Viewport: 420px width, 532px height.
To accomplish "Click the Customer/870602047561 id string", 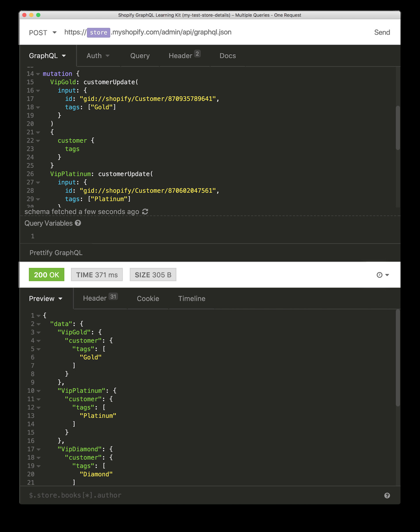I will click(148, 191).
